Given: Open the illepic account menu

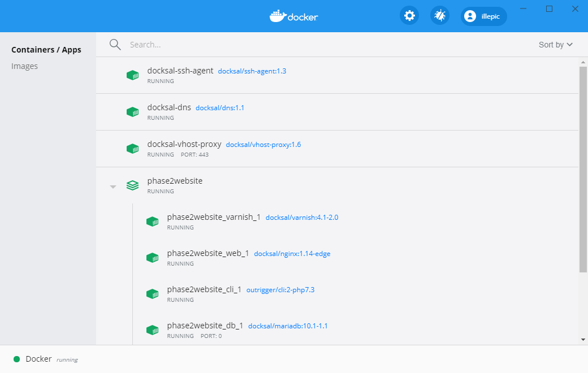Looking at the screenshot, I should [483, 16].
